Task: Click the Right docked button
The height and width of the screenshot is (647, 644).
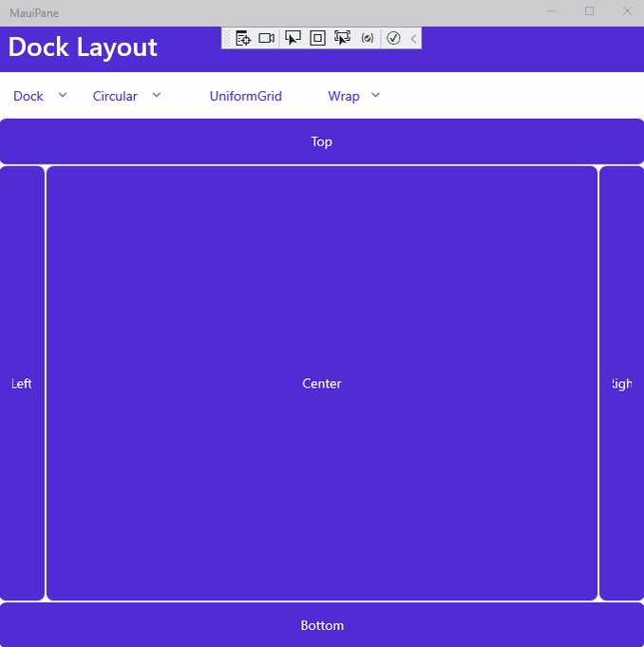Action: tap(622, 383)
